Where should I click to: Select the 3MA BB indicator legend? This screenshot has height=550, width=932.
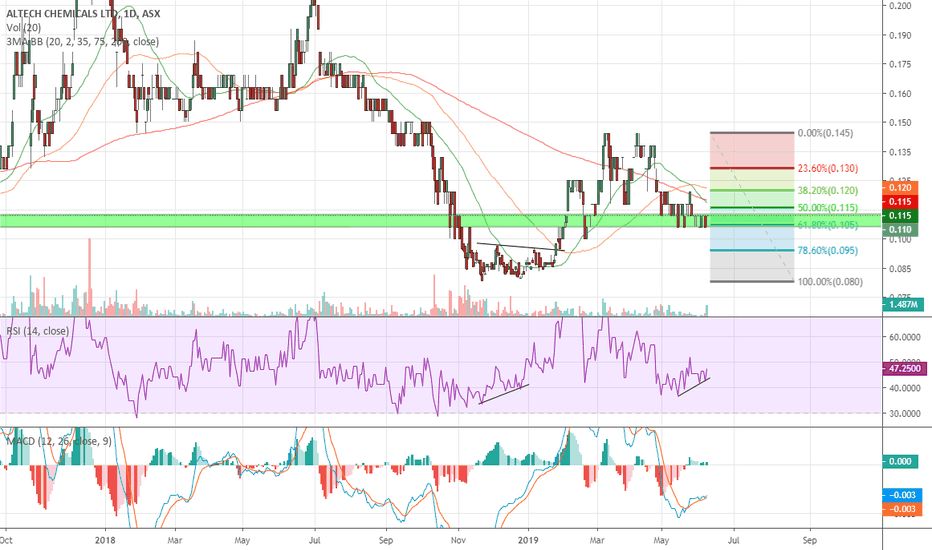[x=83, y=42]
